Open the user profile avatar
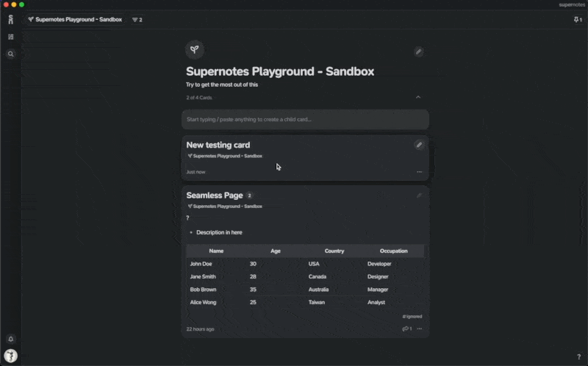 coord(10,356)
